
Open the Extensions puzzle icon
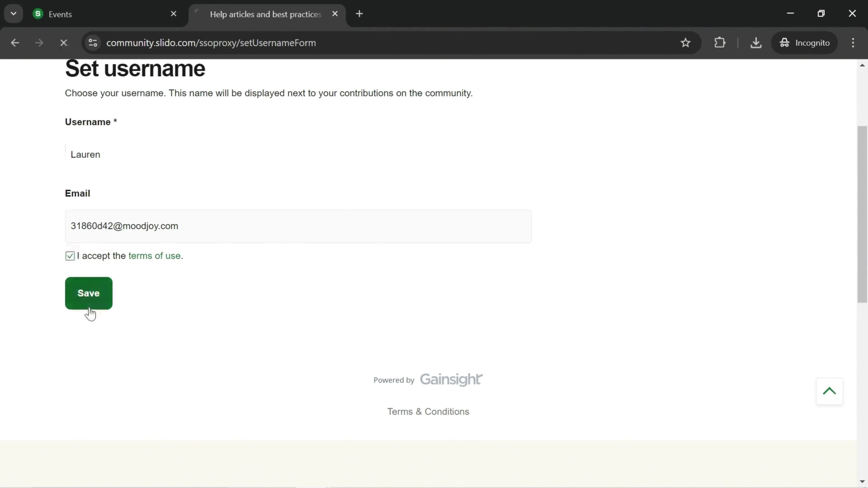[720, 43]
